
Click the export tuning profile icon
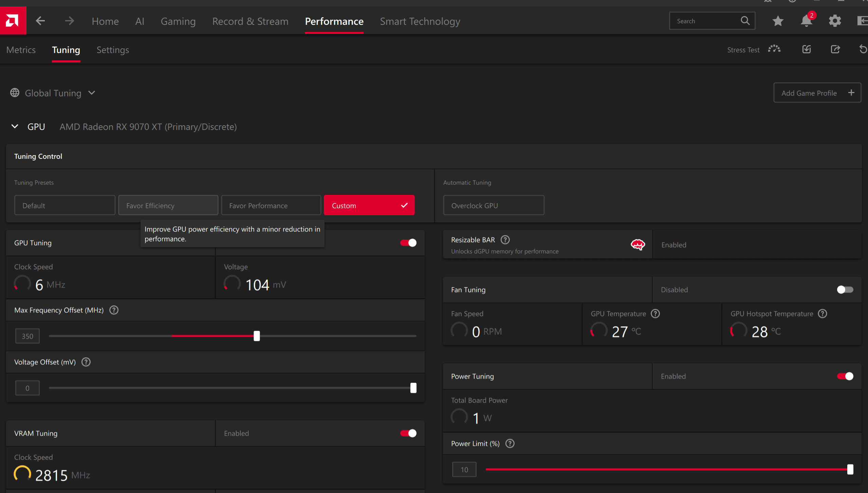[835, 50]
